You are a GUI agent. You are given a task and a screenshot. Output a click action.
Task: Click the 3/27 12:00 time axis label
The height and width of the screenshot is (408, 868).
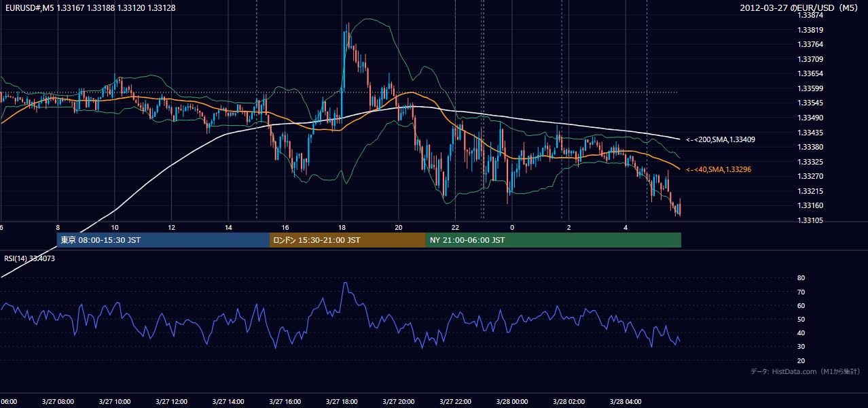[x=171, y=402]
